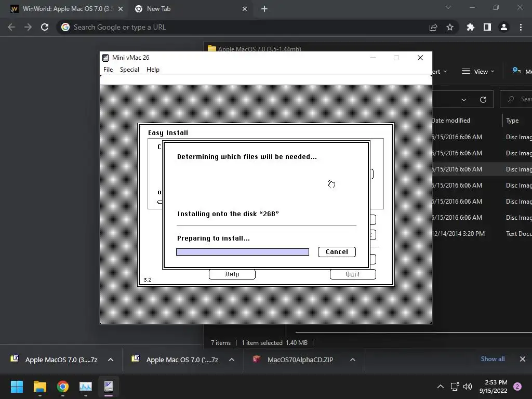Viewport: 532px width, 399px height.
Task: Expand options for Apple Mac OS 7.0 ('....7z download
Action: [232, 360]
